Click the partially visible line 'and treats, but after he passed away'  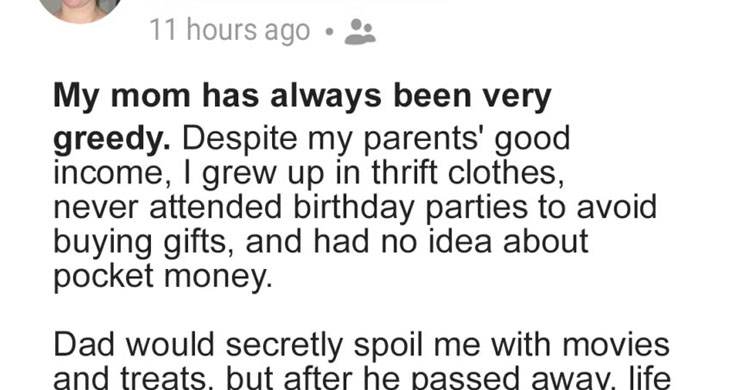click(362, 378)
